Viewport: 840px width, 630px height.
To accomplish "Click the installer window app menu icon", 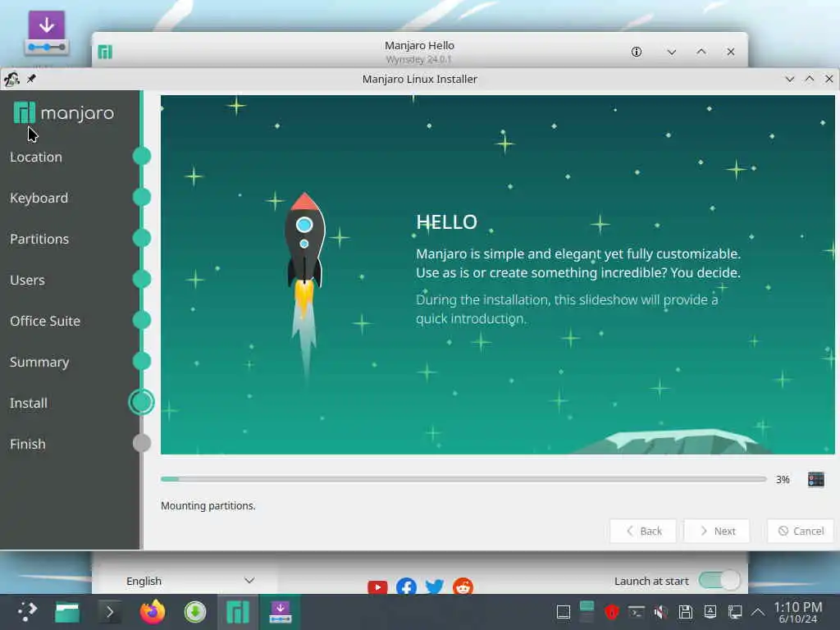I will click(x=11, y=80).
